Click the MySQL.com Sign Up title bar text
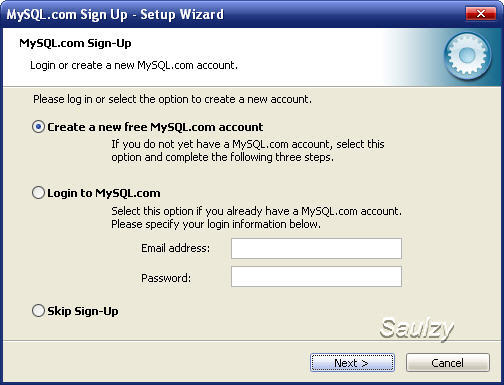504x385 pixels. pos(115,15)
